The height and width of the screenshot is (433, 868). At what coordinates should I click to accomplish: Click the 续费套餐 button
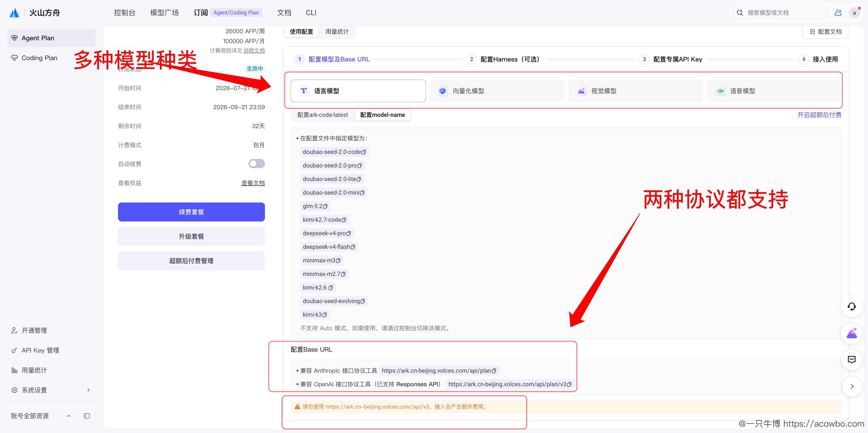(x=191, y=212)
